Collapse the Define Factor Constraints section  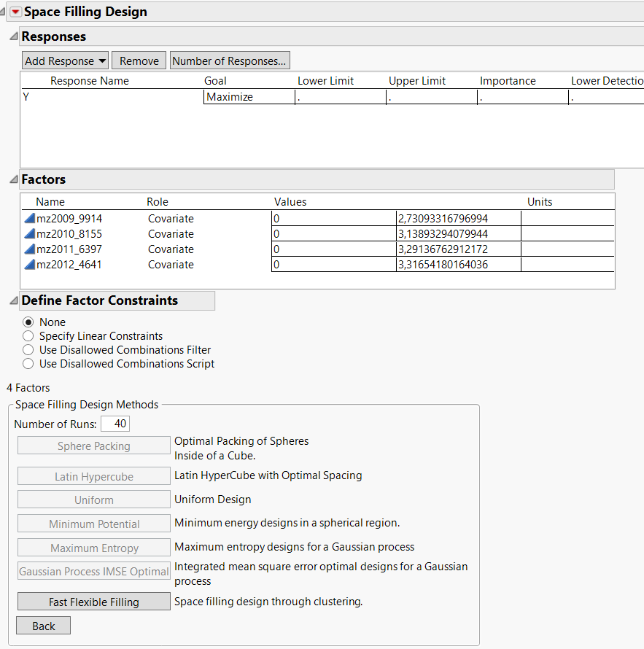(12, 300)
